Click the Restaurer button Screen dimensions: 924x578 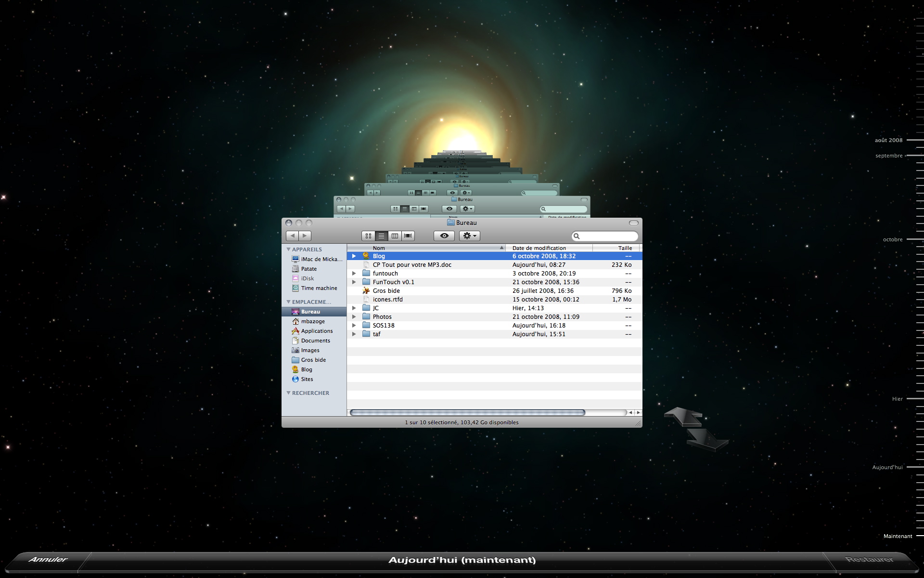pos(869,560)
